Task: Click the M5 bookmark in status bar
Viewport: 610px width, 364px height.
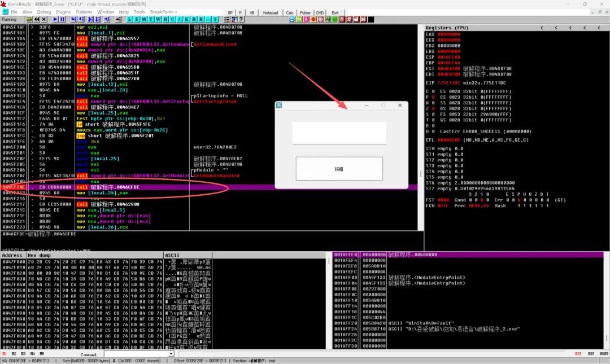Action: [42, 354]
